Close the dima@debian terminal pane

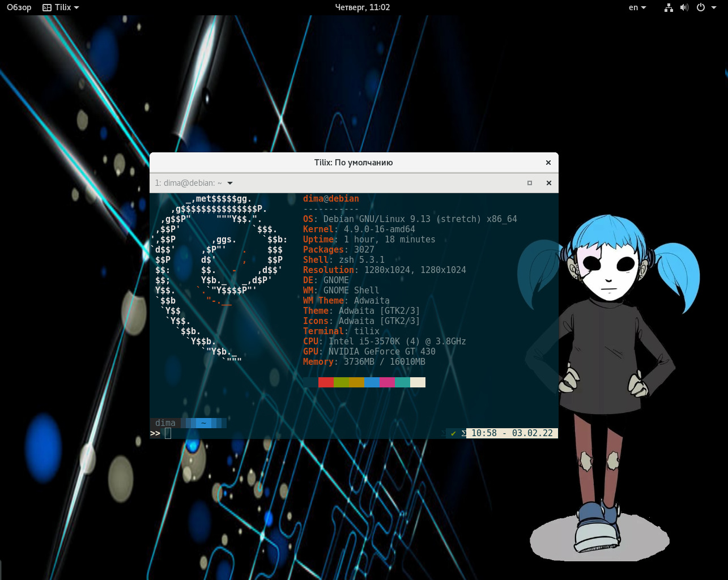tap(548, 183)
